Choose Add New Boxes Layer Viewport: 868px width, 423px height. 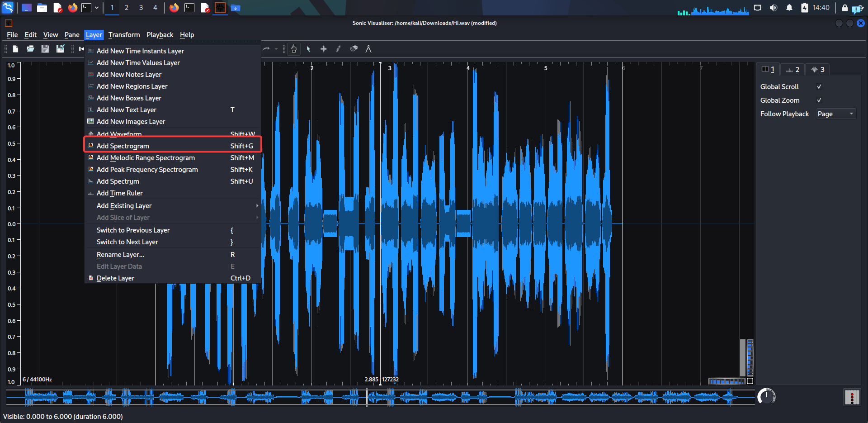point(173,98)
